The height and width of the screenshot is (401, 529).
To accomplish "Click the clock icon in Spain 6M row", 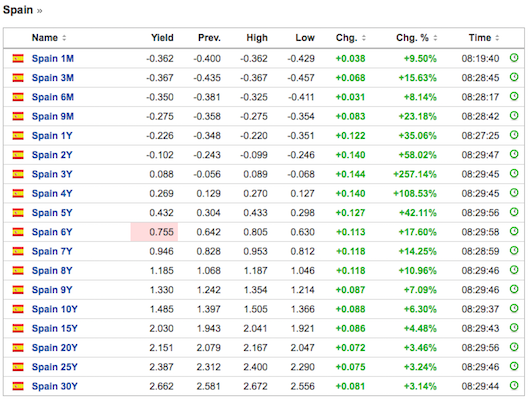I will click(513, 96).
